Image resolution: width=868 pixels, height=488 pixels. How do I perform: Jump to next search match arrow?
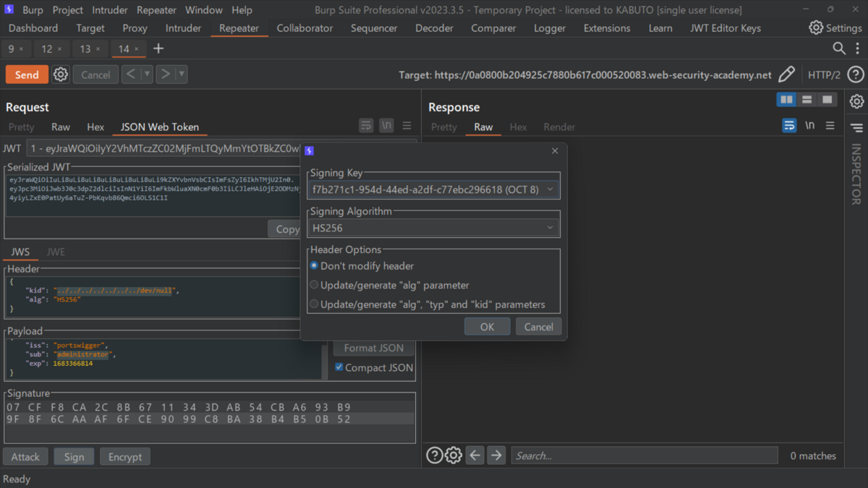(496, 455)
